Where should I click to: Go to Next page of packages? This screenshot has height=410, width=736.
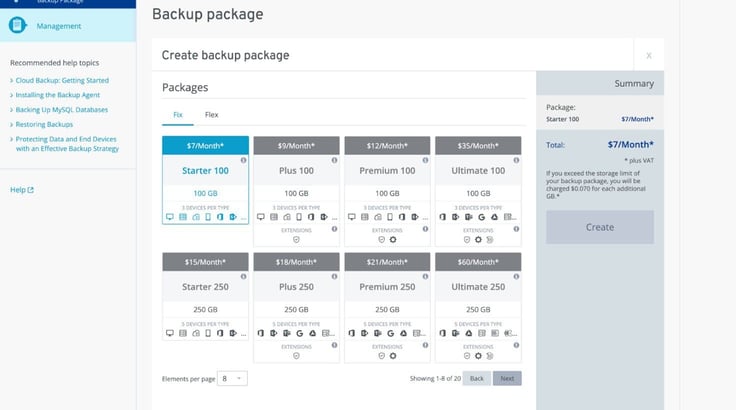507,379
